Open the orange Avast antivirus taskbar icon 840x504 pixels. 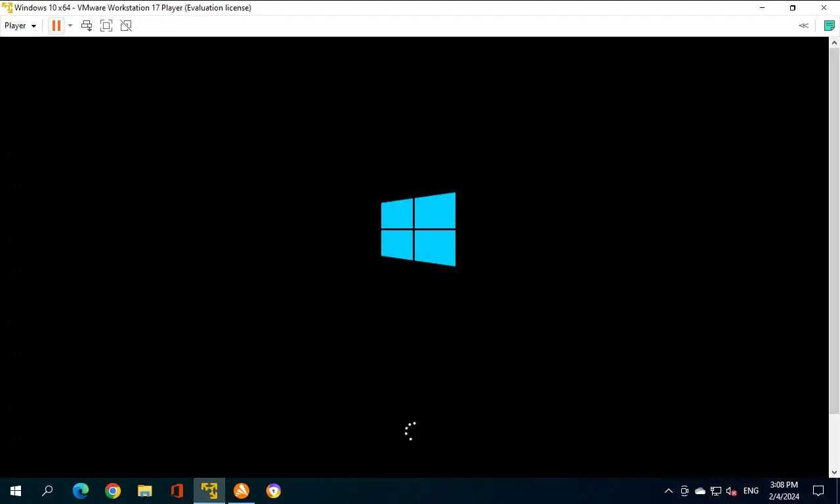[241, 491]
